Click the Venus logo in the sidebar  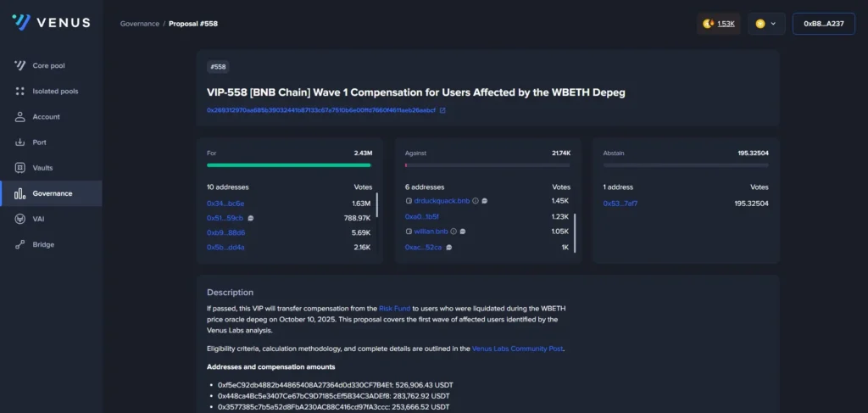pyautogui.click(x=51, y=23)
